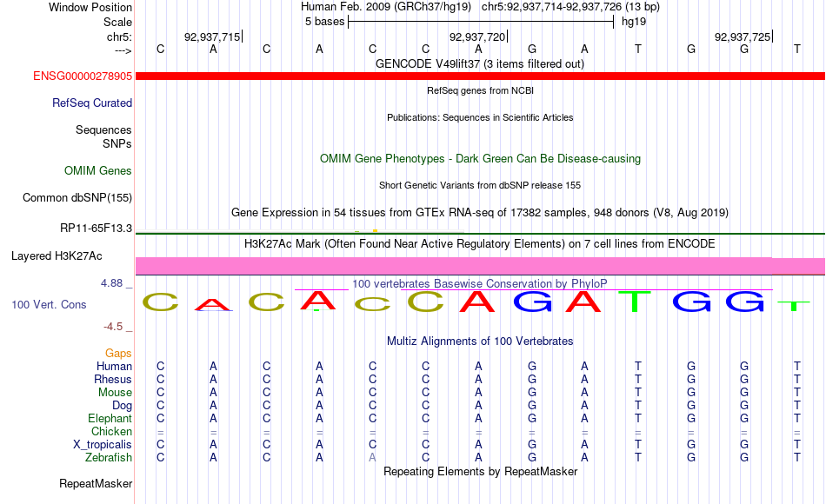826x504 pixels.
Task: Select the Mouse species row label
Action: (x=115, y=393)
